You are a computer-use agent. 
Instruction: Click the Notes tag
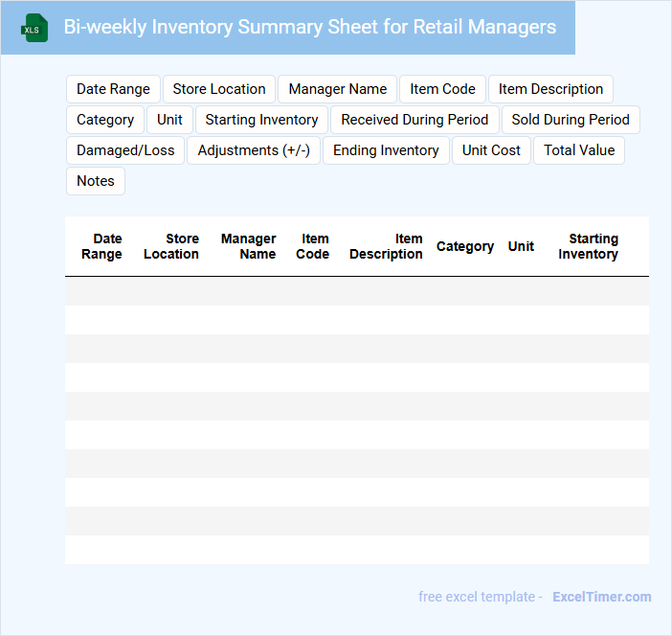point(96,181)
